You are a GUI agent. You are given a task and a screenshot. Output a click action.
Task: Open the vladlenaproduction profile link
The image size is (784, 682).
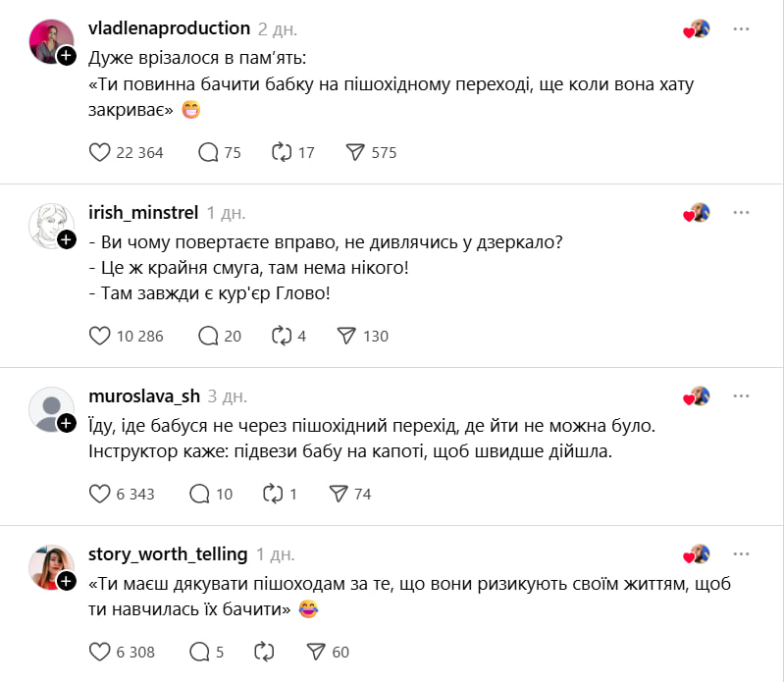tap(169, 27)
